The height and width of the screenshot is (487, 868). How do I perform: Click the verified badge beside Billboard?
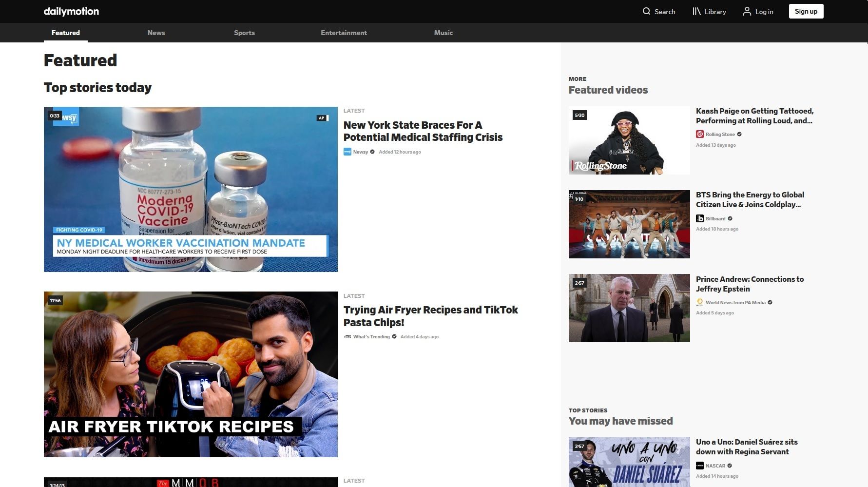[x=730, y=218]
